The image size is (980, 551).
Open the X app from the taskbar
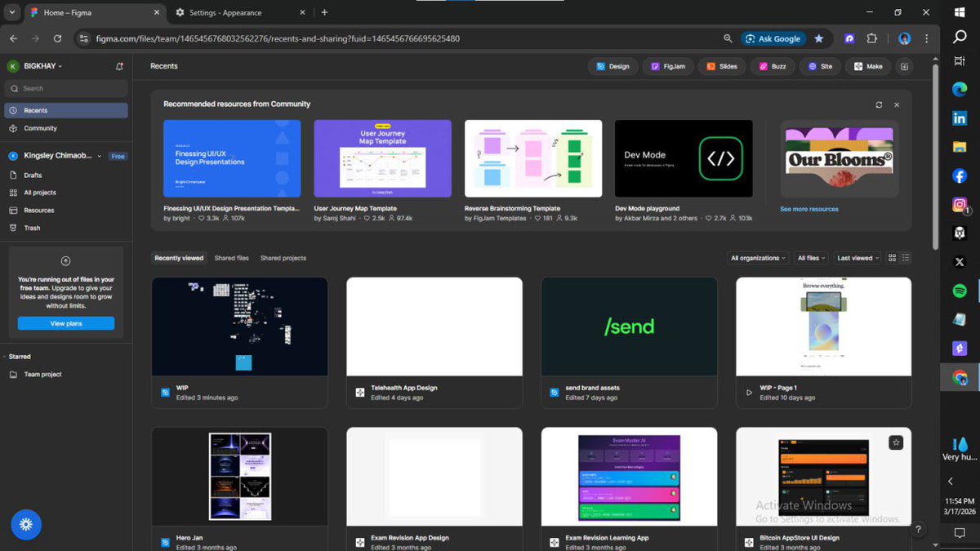(960, 262)
